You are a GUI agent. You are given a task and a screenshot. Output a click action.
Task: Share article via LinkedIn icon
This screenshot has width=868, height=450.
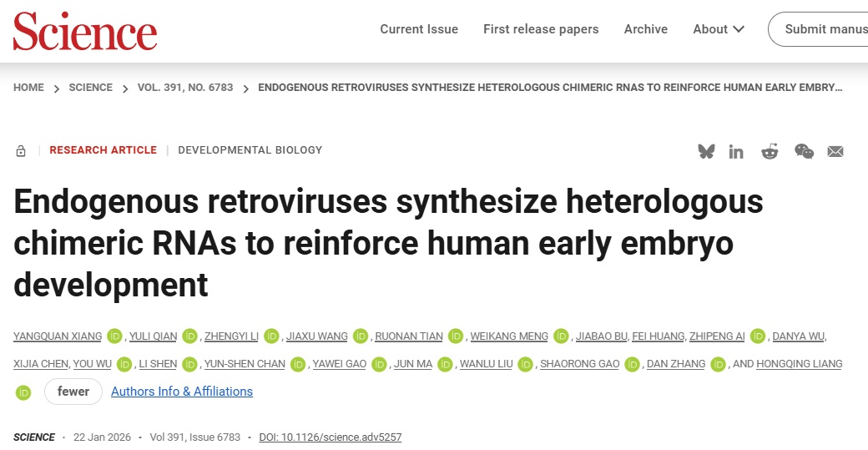pyautogui.click(x=736, y=151)
